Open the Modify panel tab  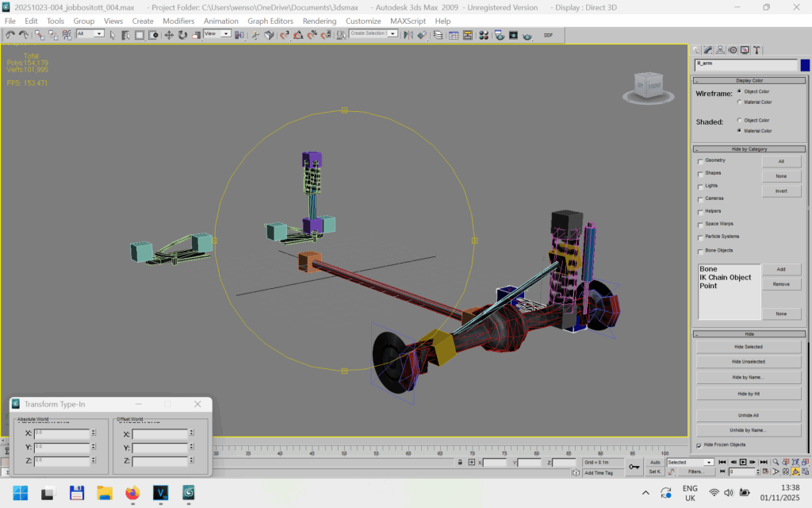pyautogui.click(x=708, y=50)
